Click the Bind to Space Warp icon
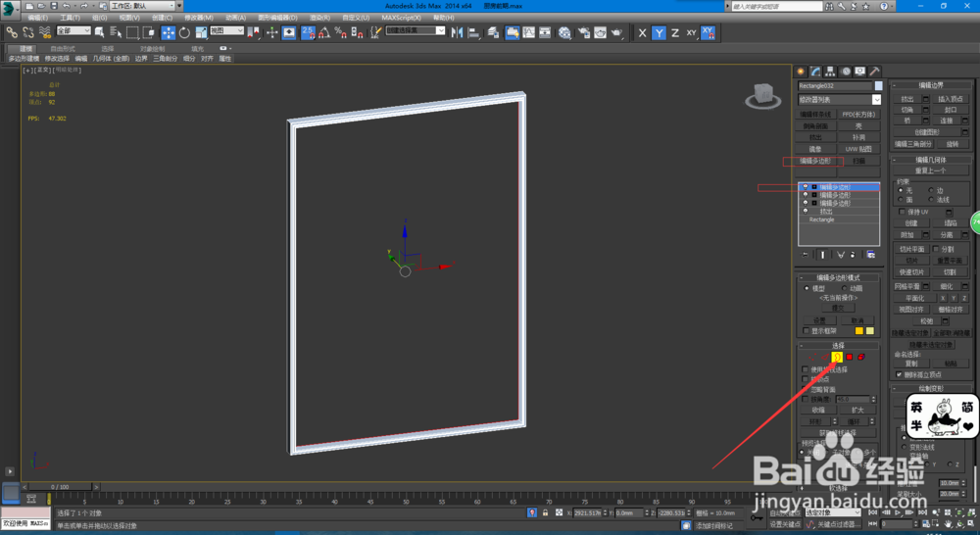Screen dimensions: 980x535 [x=44, y=32]
